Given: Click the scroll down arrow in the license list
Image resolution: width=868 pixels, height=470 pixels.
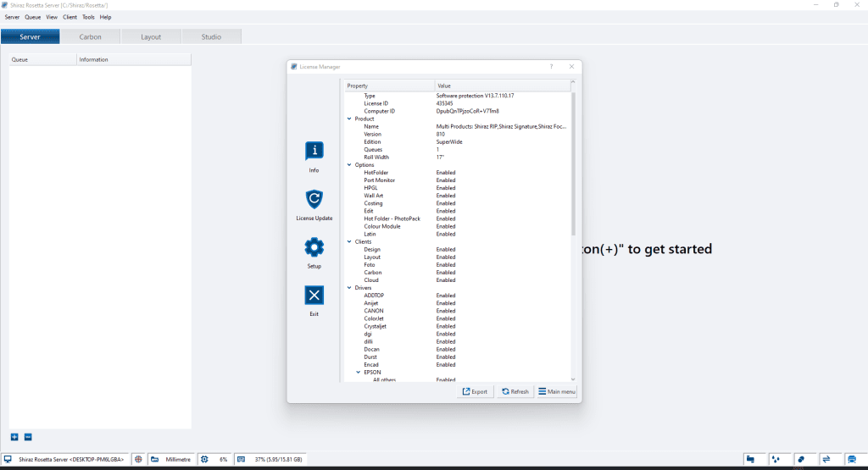Looking at the screenshot, I should click(x=573, y=379).
